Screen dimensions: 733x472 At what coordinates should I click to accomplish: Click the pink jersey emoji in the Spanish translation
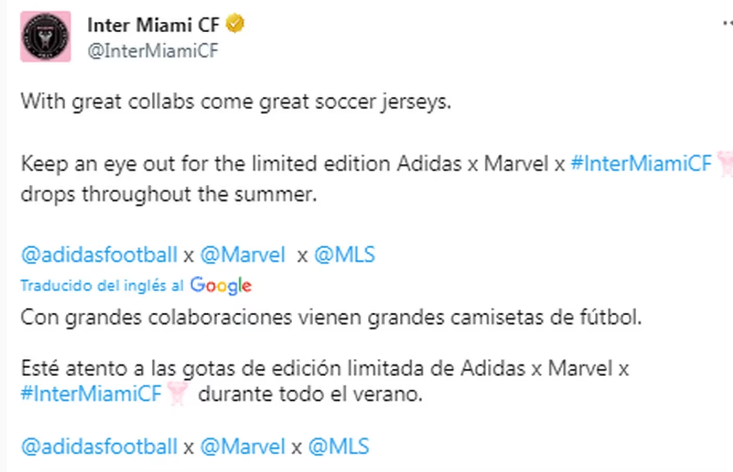pyautogui.click(x=175, y=394)
